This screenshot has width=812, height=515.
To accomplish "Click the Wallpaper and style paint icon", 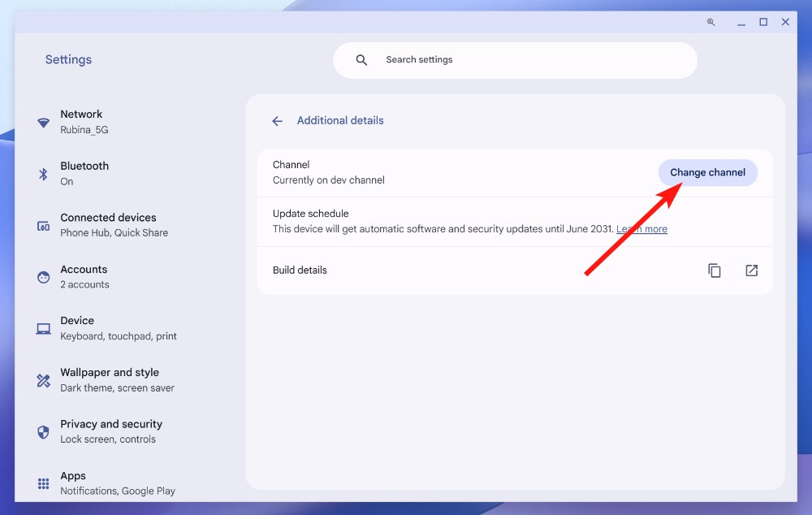I will click(43, 379).
